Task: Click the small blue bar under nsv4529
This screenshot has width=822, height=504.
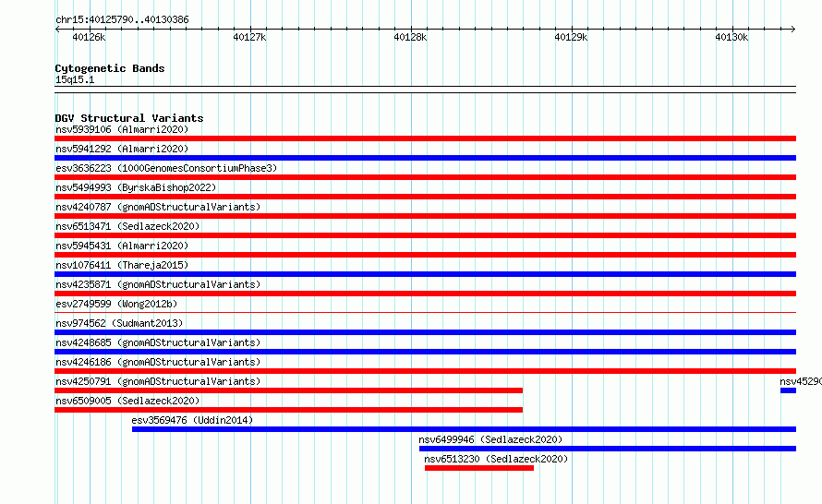Action: [788, 390]
